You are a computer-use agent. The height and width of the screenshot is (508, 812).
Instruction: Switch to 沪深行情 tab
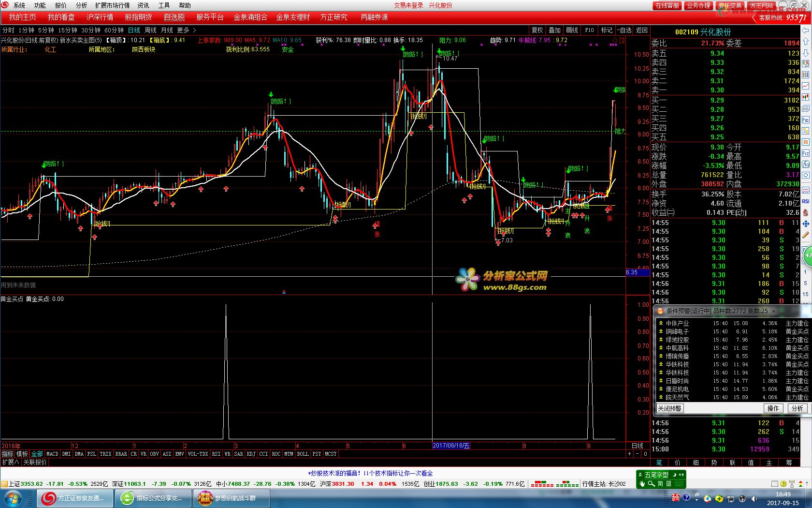point(100,17)
